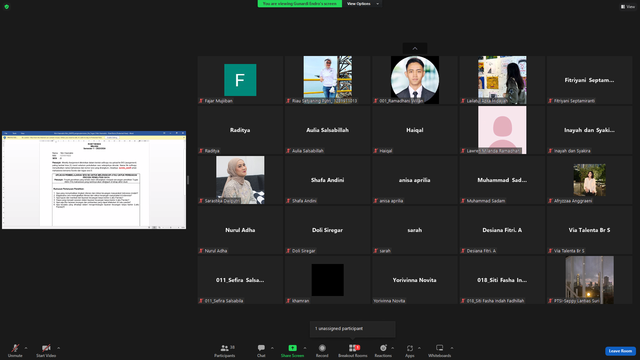
Task: Select Riau Setyaning Putri photo tile
Action: point(327,80)
